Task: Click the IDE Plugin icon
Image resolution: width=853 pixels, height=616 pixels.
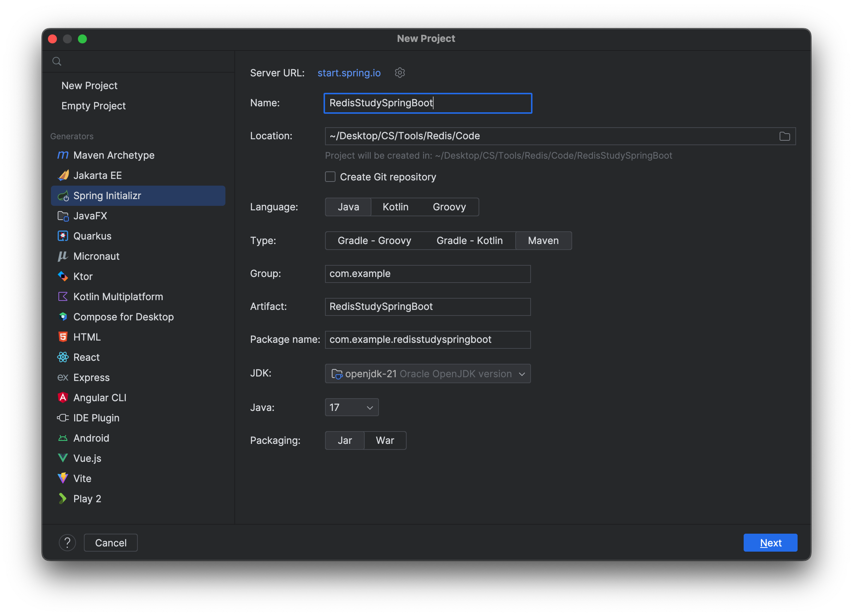Action: (63, 418)
